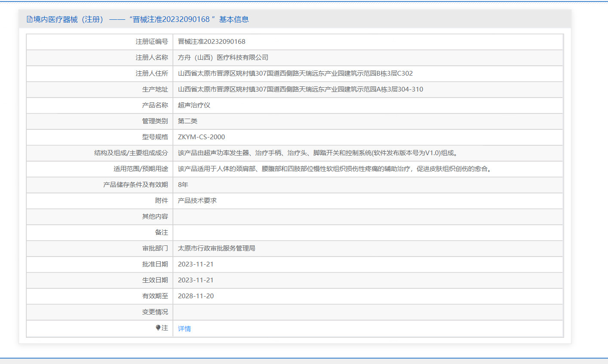The image size is (608, 364).
Task: Select the approval department 太原市行政审批服务管理局
Action: (217, 248)
